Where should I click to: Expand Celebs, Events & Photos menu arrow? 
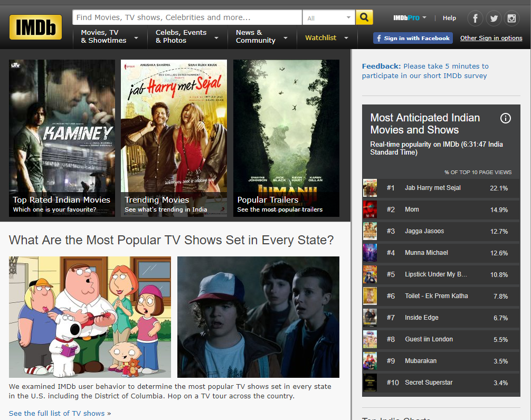[x=216, y=37]
